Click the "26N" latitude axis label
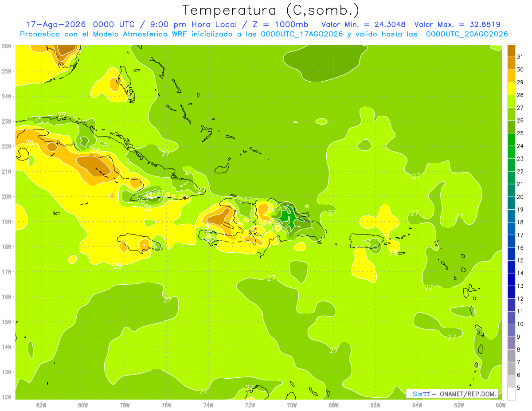Image resolution: width=532 pixels, height=411 pixels. point(7,46)
